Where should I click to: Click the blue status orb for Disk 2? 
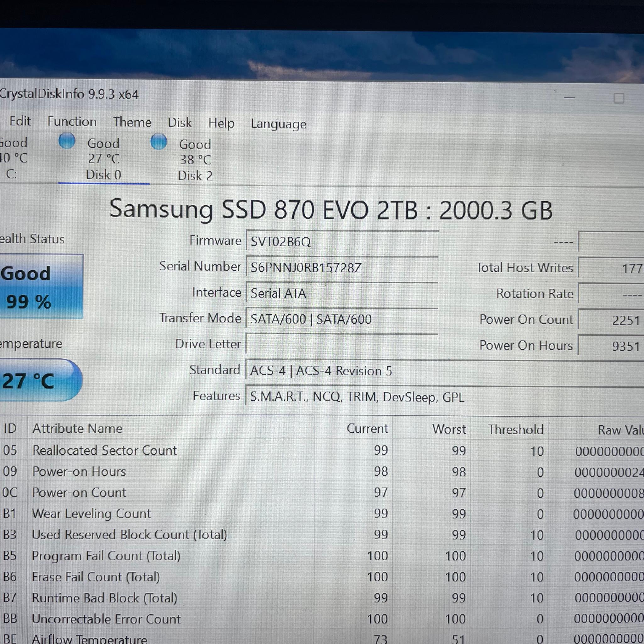pyautogui.click(x=159, y=141)
